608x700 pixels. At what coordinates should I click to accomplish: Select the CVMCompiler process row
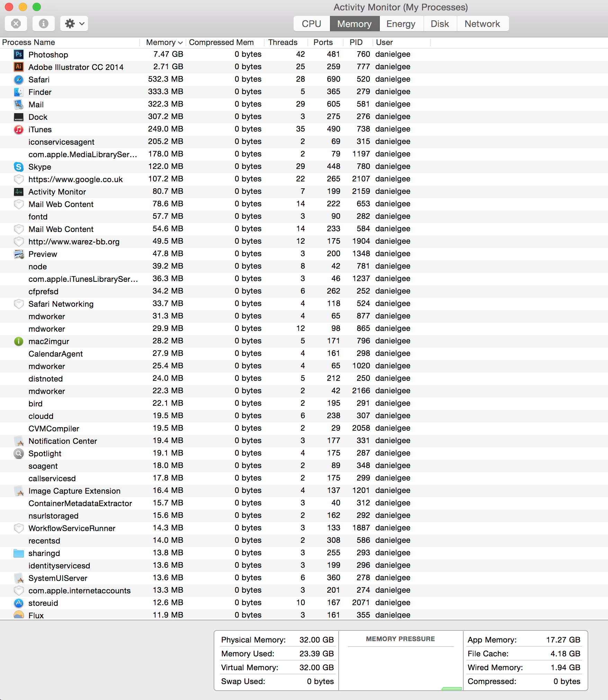[x=304, y=428]
